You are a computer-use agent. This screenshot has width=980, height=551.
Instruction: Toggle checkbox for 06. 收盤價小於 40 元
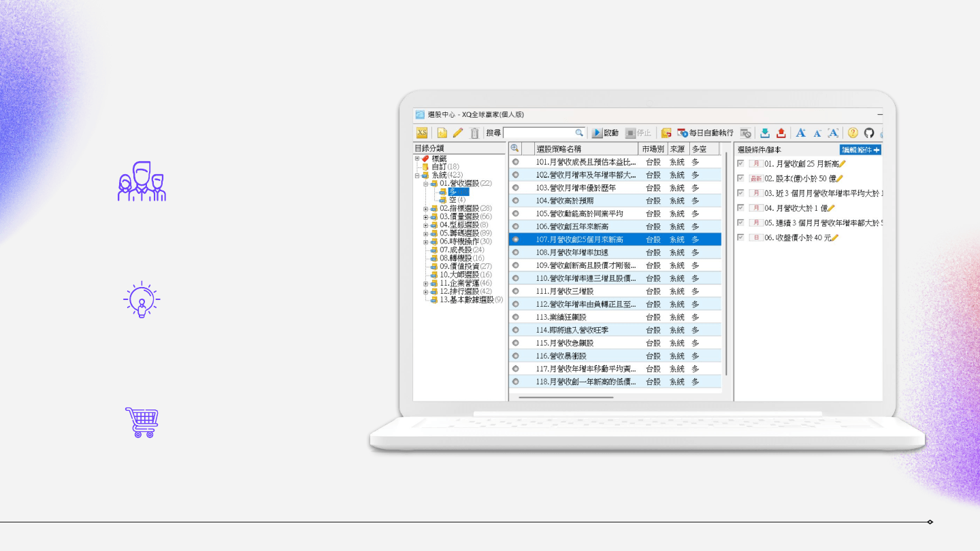(741, 237)
